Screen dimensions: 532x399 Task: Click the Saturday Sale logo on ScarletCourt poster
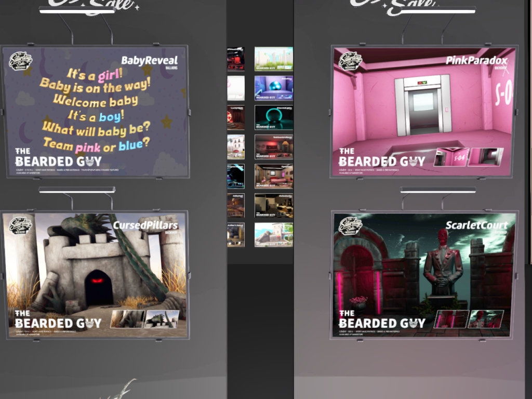click(350, 226)
